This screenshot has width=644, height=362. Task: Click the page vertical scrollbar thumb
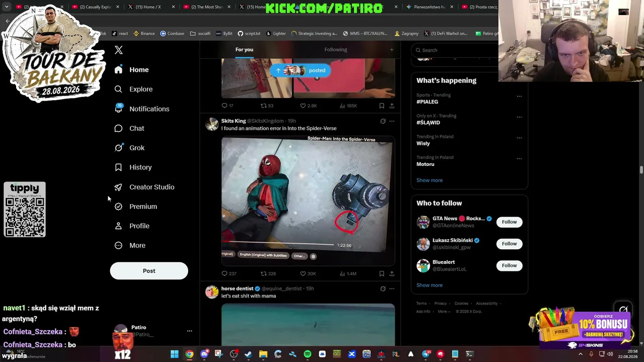(641, 170)
